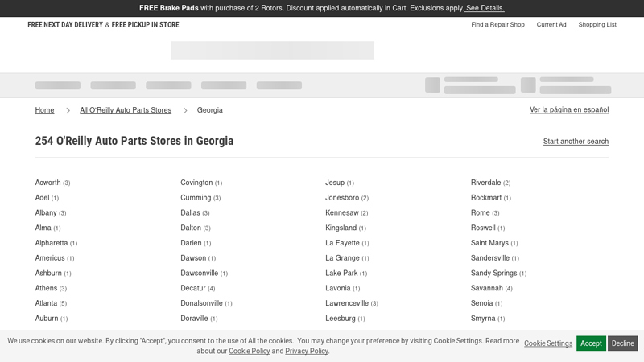
Task: Go to Home breadcrumb
Action: [x=44, y=110]
